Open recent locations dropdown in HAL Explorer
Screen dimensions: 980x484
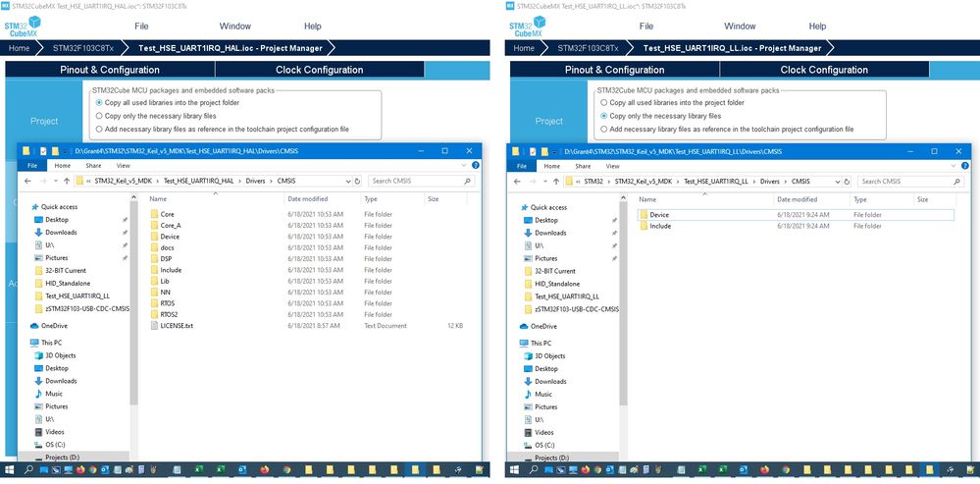[56, 181]
